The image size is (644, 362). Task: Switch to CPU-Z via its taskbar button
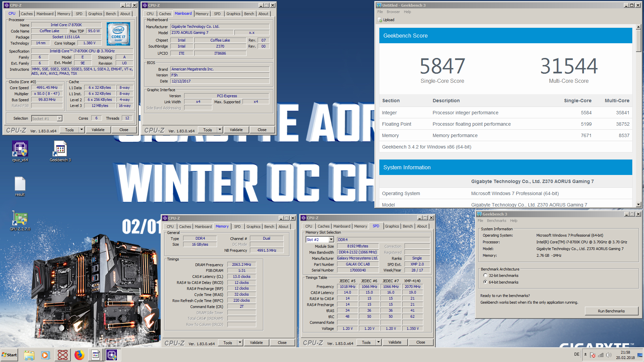click(x=112, y=355)
